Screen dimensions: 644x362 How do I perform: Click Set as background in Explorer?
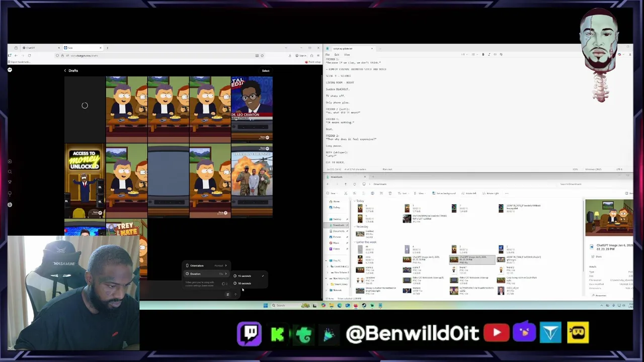444,193
